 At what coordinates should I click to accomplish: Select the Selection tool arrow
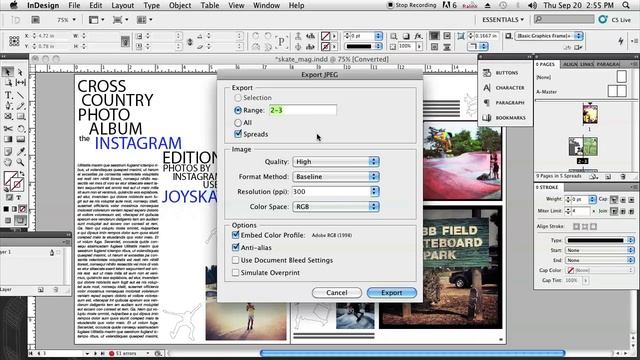tap(7, 72)
